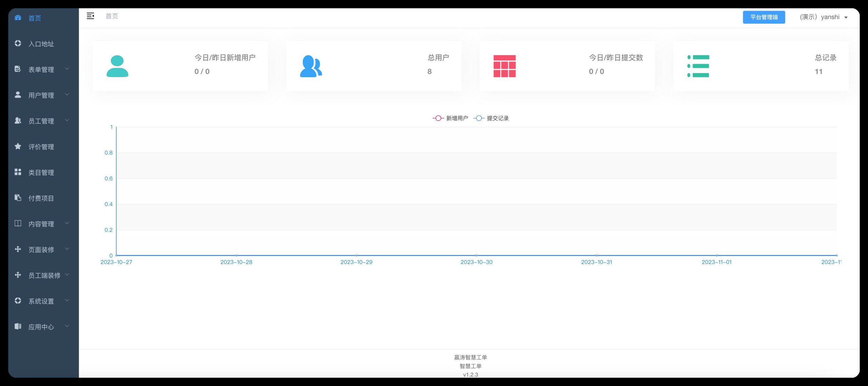This screenshot has width=868, height=386.
Task: Click the green list icon for 总记录
Action: tap(698, 66)
